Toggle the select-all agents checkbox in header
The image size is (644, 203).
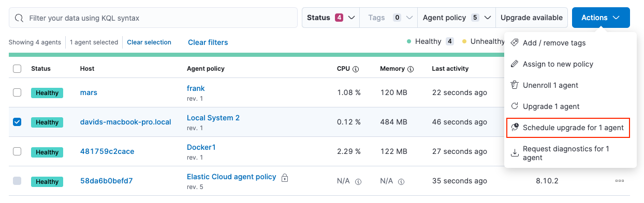17,69
